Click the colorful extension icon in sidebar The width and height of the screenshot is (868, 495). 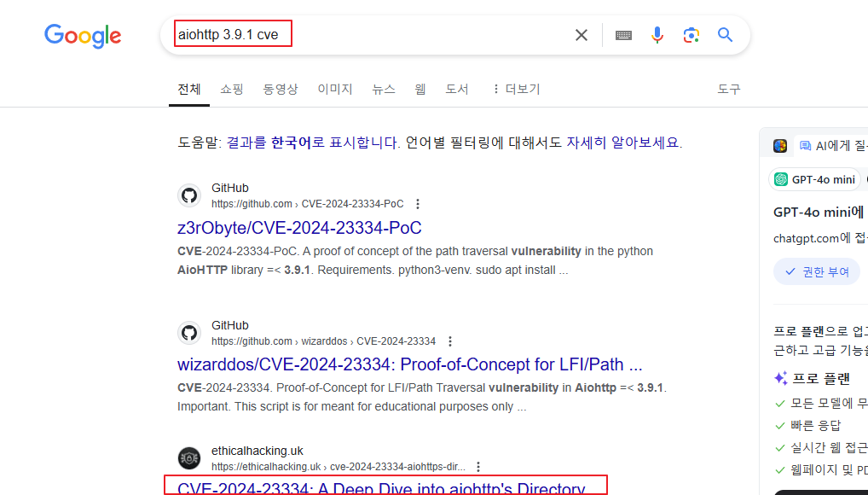[x=780, y=146]
